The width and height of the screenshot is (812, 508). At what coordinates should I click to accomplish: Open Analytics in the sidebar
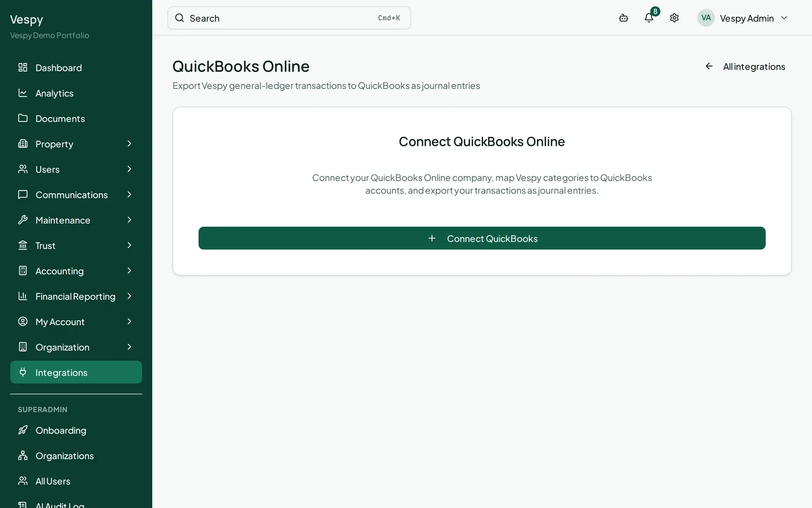76,93
